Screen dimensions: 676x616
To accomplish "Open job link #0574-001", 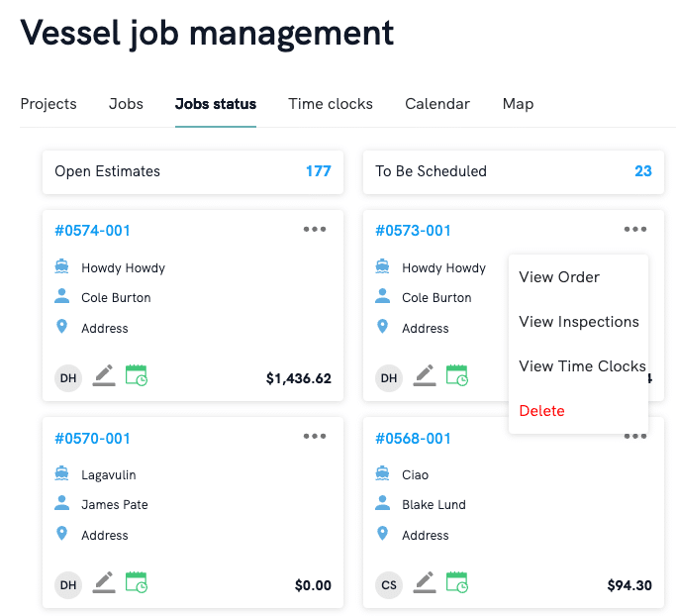I will [x=92, y=231].
